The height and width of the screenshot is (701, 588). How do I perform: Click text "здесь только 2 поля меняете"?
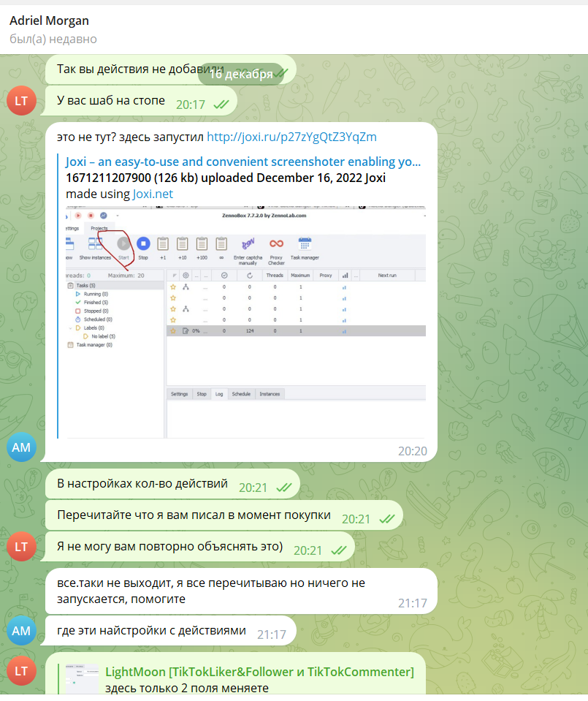coord(187,688)
